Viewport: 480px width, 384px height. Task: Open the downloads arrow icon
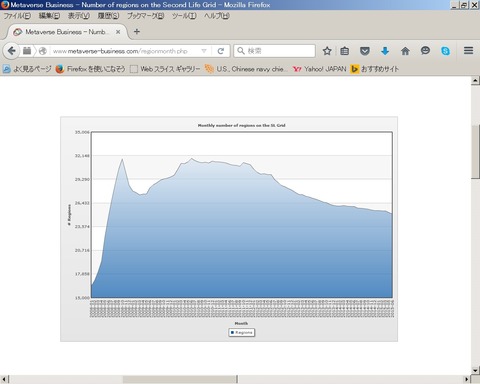tap(385, 51)
